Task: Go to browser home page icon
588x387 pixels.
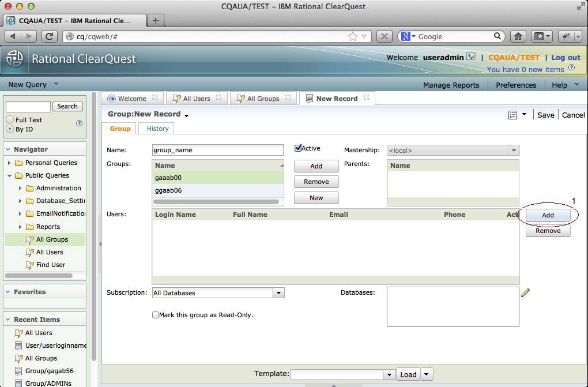Action: coord(518,36)
